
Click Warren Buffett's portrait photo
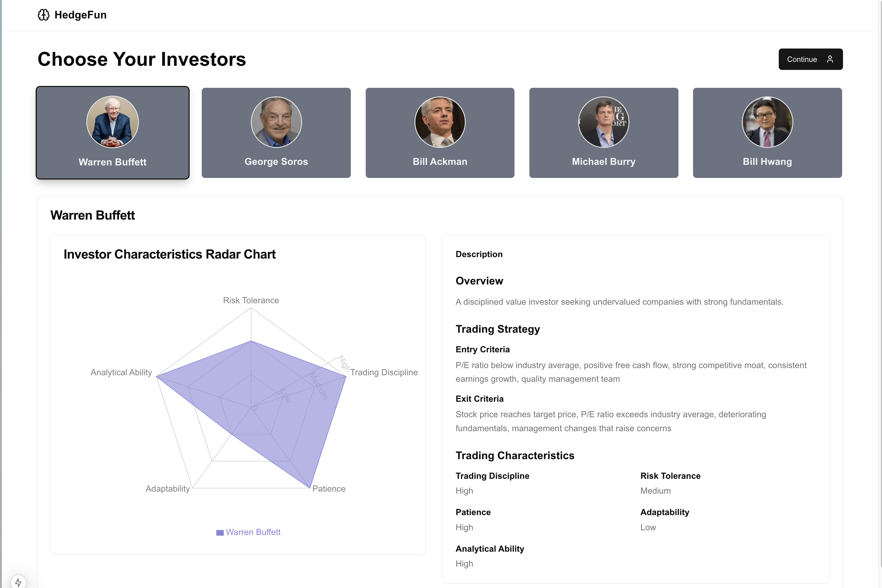click(112, 122)
